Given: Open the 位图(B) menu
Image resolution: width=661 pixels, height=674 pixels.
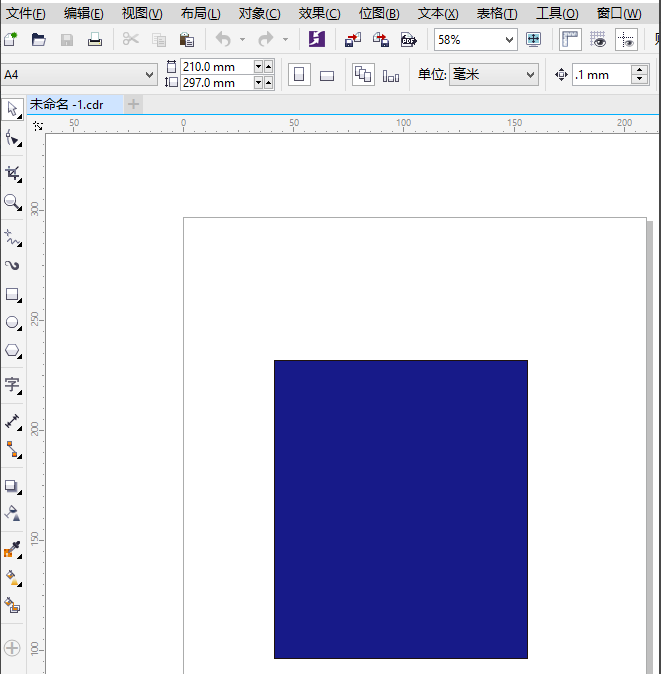Looking at the screenshot, I should (x=379, y=14).
